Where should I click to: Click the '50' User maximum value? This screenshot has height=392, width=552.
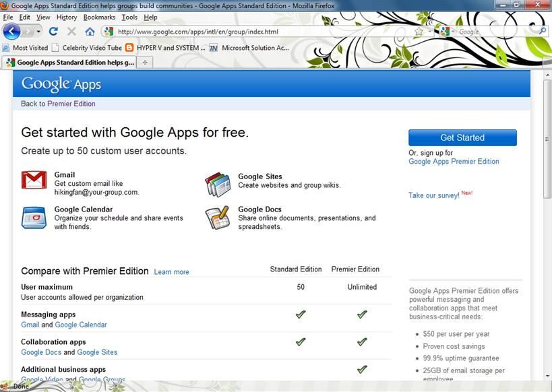pyautogui.click(x=301, y=287)
